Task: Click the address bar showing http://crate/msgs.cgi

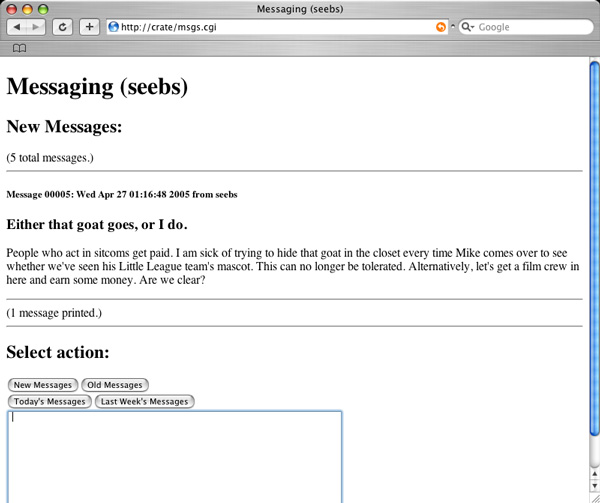Action: point(270,27)
